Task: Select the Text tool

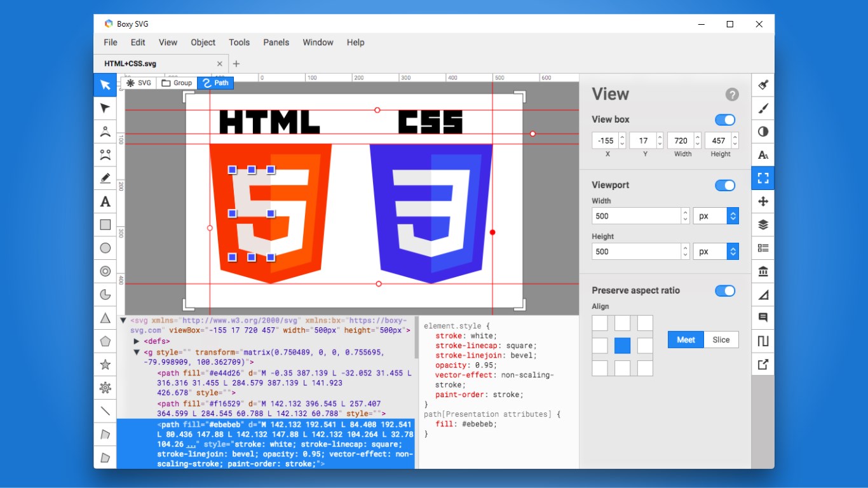Action: [105, 201]
